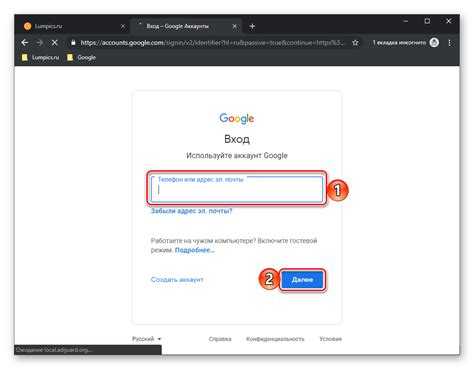Bookmark this page with the star icon
The height and width of the screenshot is (369, 474).
tap(355, 43)
